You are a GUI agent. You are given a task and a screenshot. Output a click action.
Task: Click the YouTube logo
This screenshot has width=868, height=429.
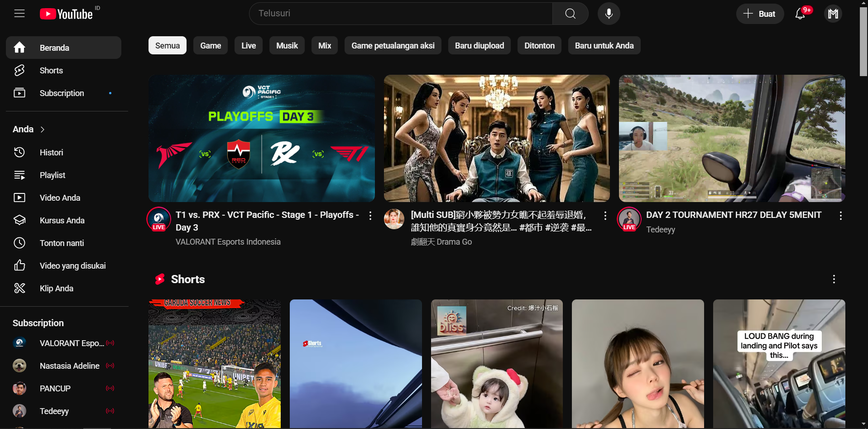coord(66,14)
